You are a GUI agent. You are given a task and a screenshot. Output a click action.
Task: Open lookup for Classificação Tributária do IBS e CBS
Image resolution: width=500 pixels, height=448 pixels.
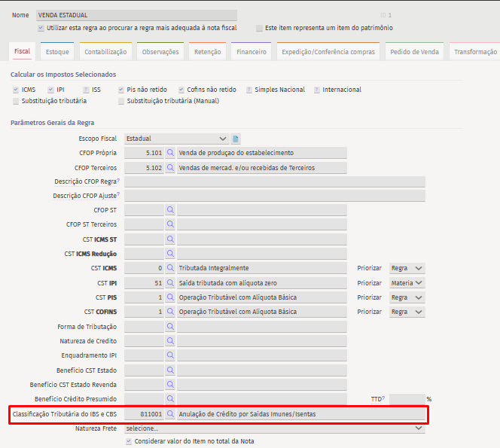170,414
